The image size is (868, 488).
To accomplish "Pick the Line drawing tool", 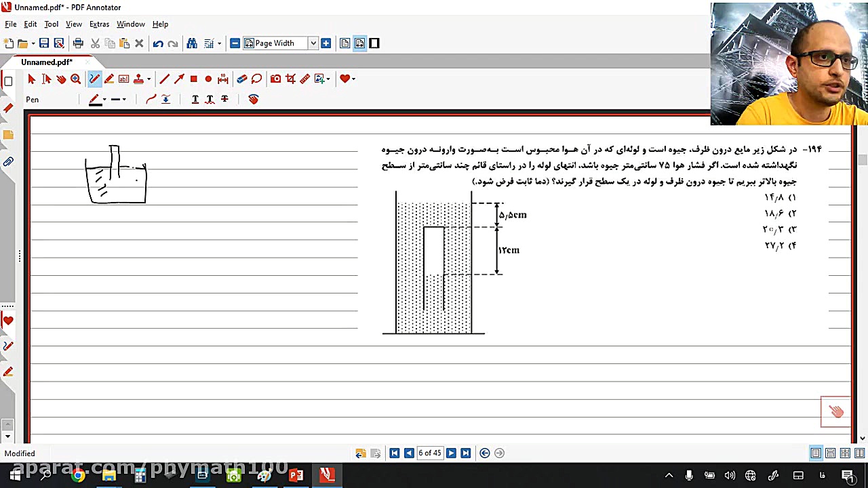I will pos(164,79).
